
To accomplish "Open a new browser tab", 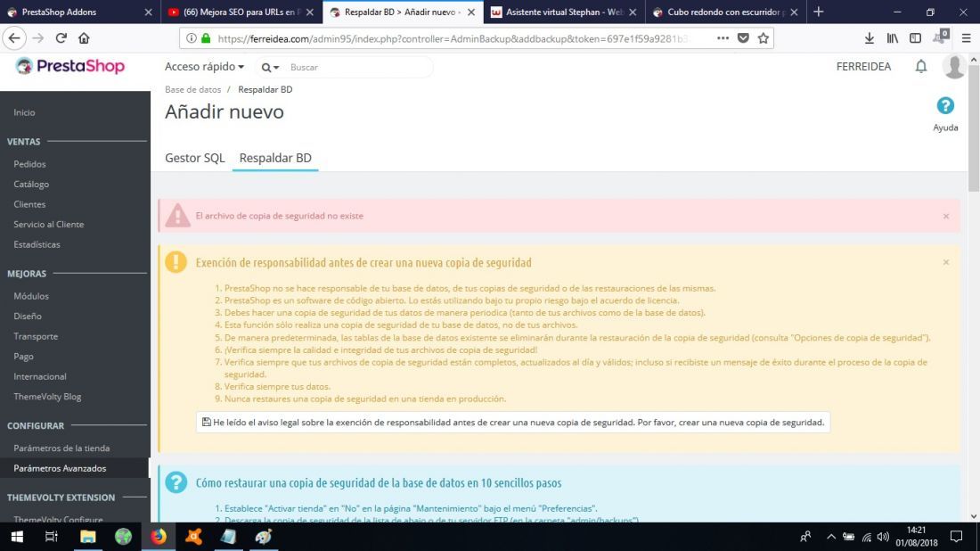I will click(x=818, y=12).
